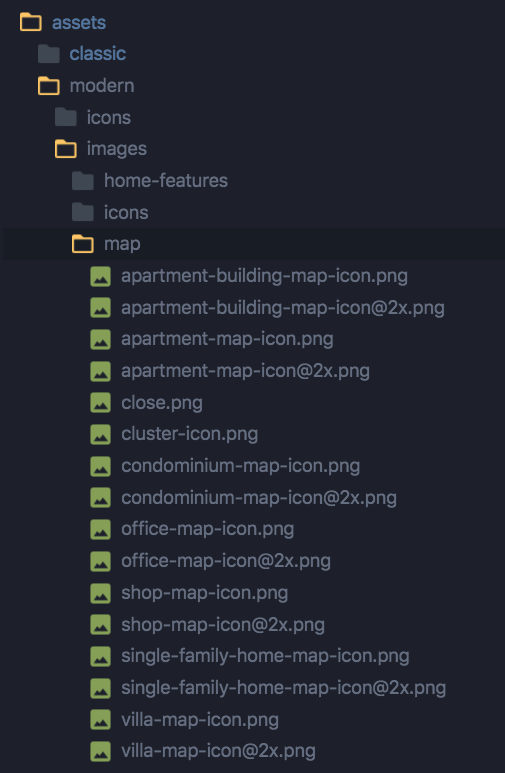Screen dimensions: 505x773
Task: Click image icon next to cluster-icon.png
Action: [101, 434]
